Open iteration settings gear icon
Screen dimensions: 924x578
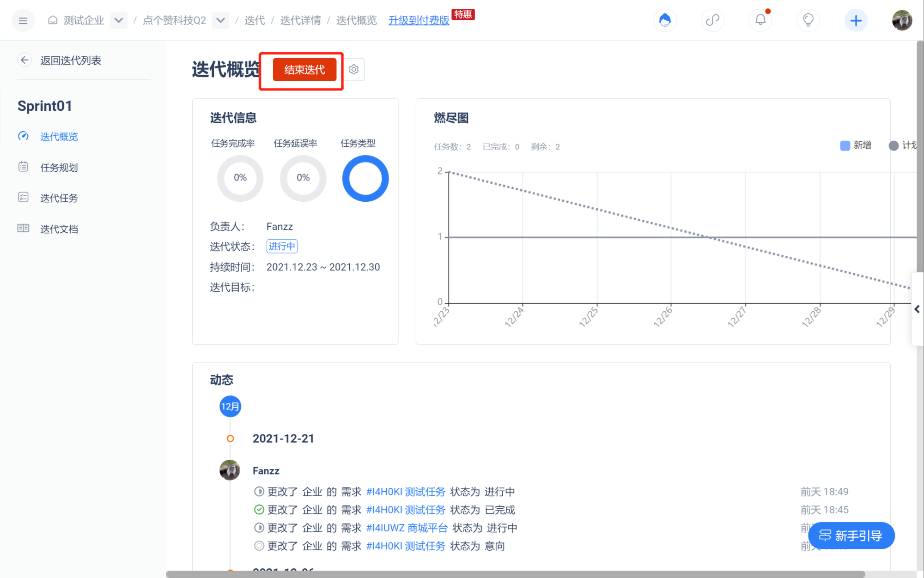tap(354, 70)
